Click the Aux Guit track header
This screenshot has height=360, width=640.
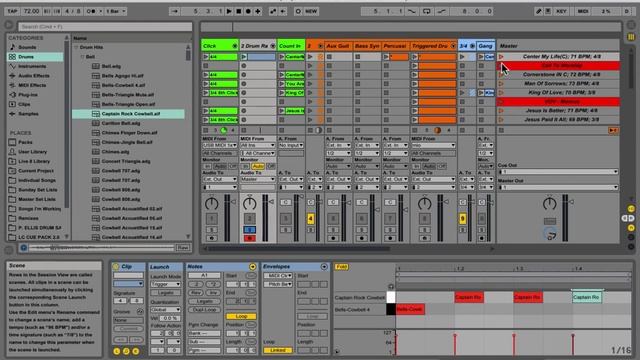click(x=338, y=46)
